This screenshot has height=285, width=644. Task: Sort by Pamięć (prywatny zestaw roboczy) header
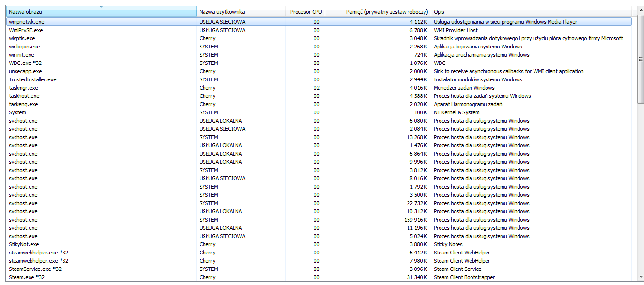coord(387,12)
